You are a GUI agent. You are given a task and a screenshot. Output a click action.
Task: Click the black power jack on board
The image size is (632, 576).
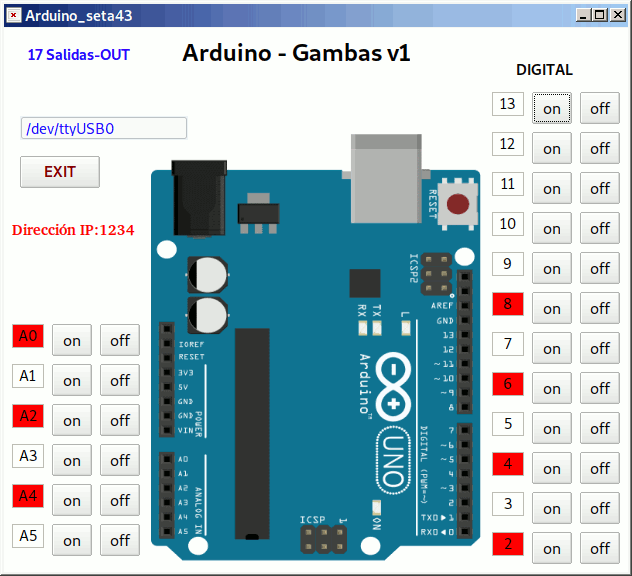[x=199, y=198]
